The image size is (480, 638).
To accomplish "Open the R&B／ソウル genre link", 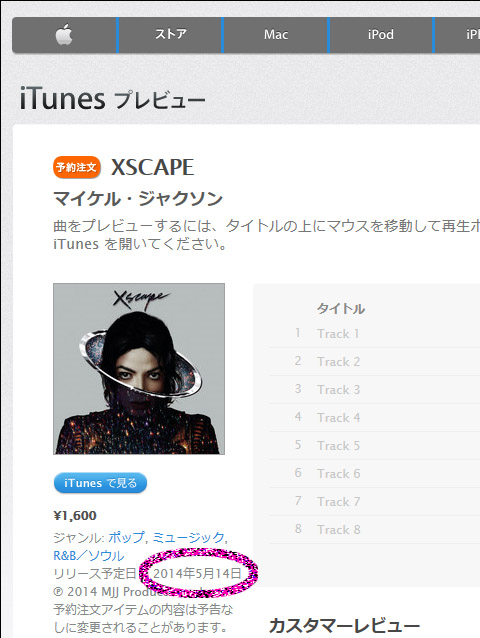I will [89, 555].
